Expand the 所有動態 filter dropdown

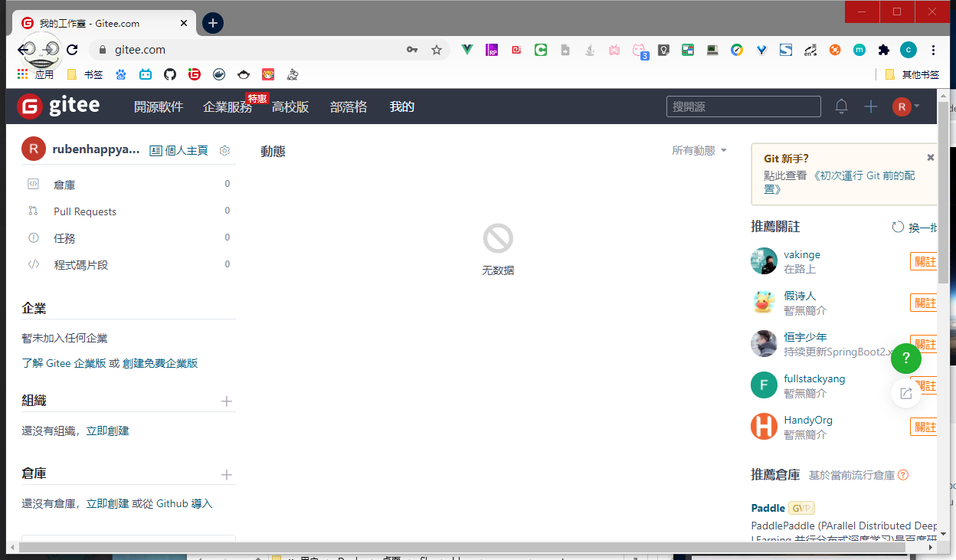(699, 151)
